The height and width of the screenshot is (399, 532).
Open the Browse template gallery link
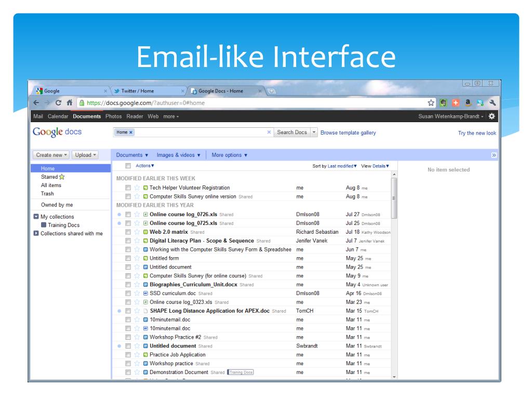(348, 132)
